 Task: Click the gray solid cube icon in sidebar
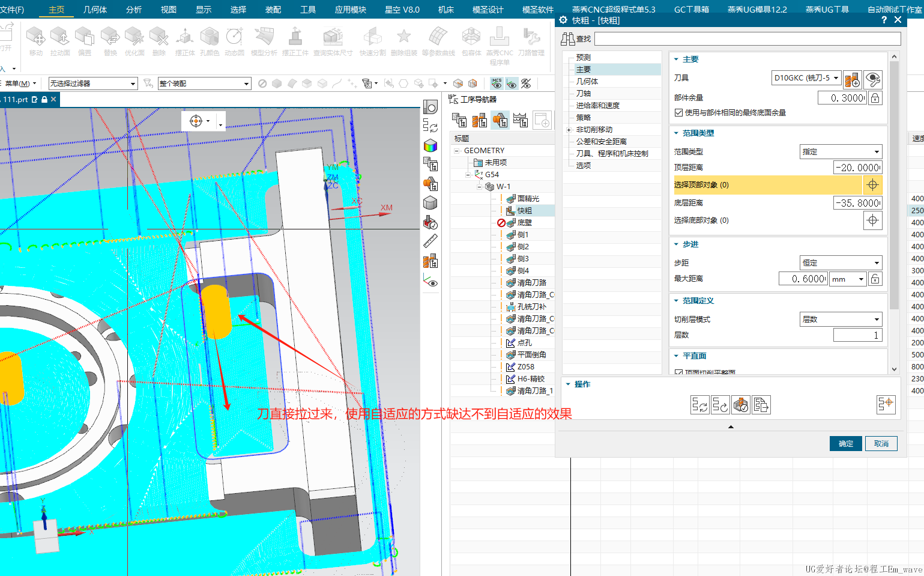(x=430, y=203)
